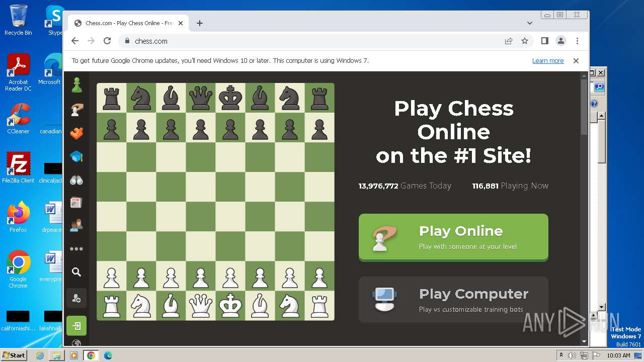Image resolution: width=644 pixels, height=362 pixels.
Task: Click volume speaker tray icon
Action: [x=572, y=355]
